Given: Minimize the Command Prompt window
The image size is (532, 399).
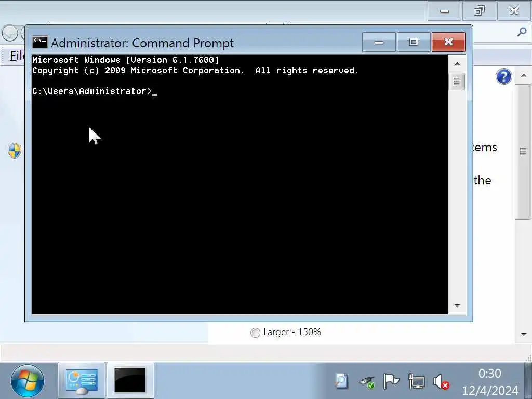Looking at the screenshot, I should (x=379, y=42).
